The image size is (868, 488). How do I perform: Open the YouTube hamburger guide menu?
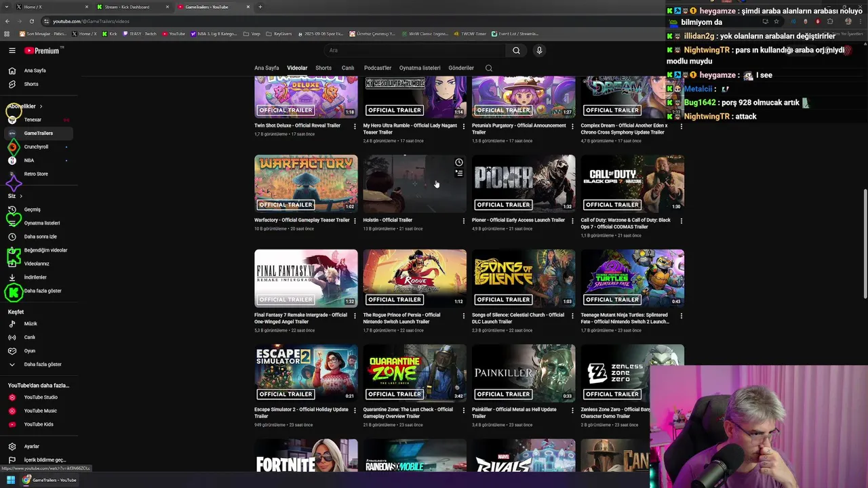click(12, 50)
